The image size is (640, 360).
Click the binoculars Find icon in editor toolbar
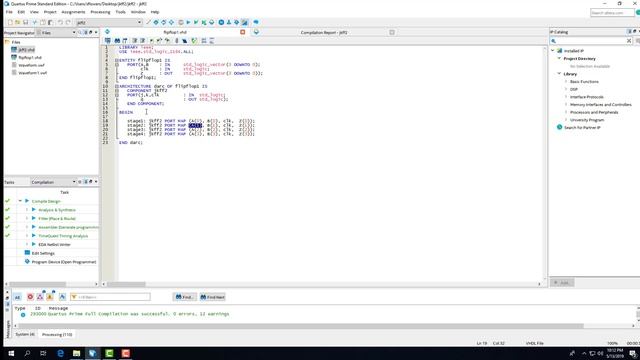(117, 41)
